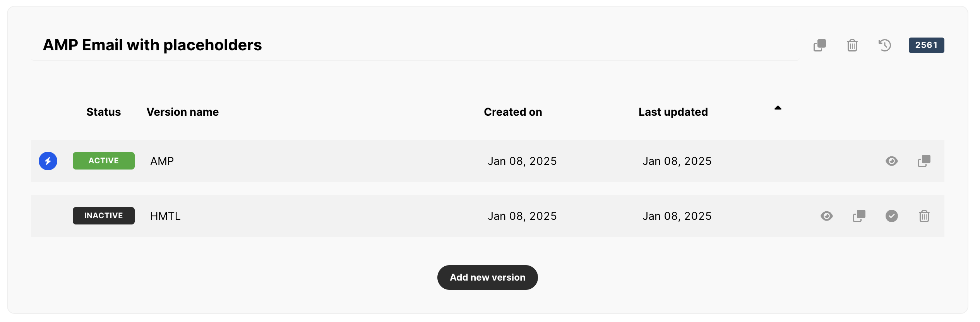Viewport: 980px width, 322px height.
Task: Click Add new version button
Action: (487, 277)
